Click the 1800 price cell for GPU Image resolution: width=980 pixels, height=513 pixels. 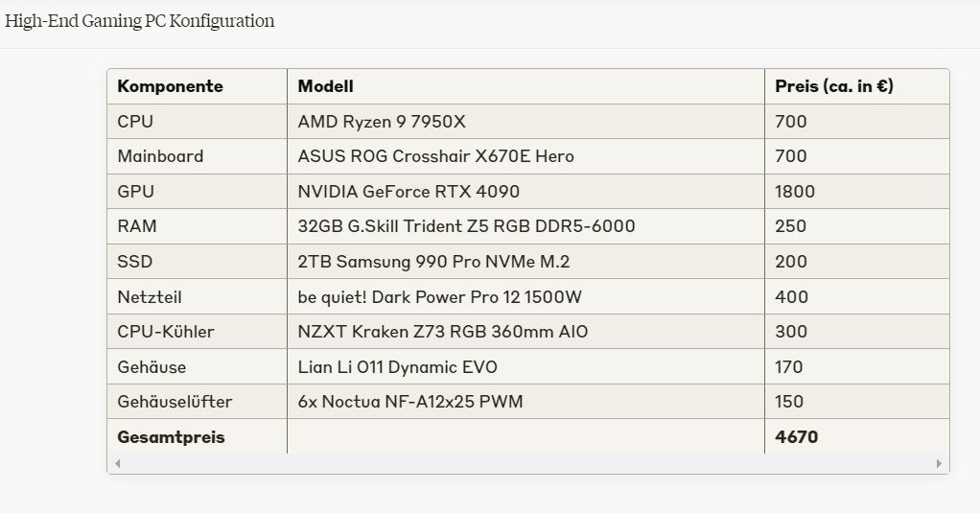coord(857,191)
